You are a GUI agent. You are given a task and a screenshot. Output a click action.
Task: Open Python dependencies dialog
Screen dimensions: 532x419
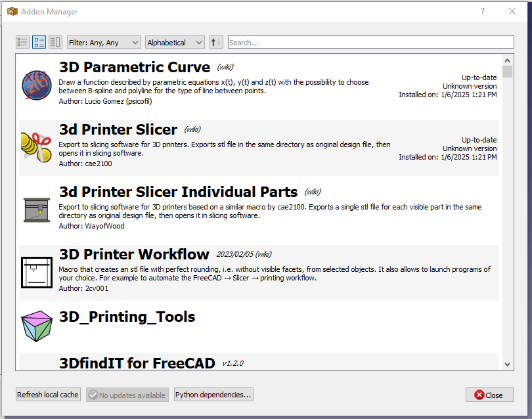pyautogui.click(x=213, y=395)
